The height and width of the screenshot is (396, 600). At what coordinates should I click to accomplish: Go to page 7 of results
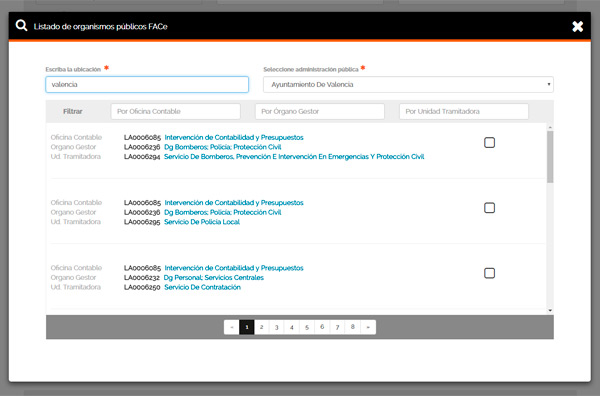click(338, 327)
